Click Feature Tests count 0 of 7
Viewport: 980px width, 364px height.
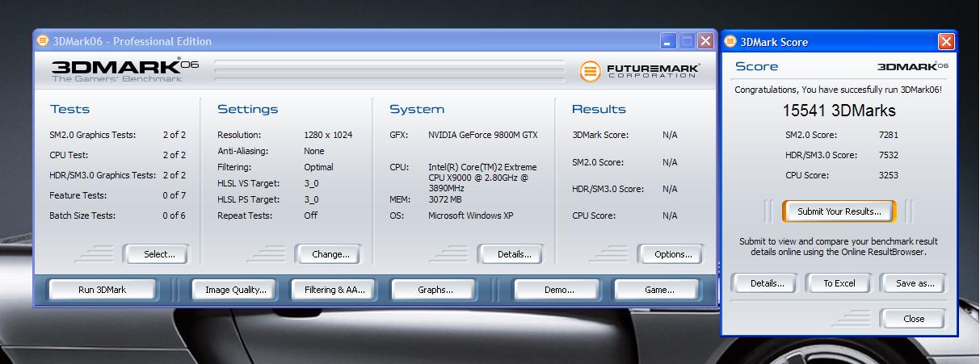(174, 195)
